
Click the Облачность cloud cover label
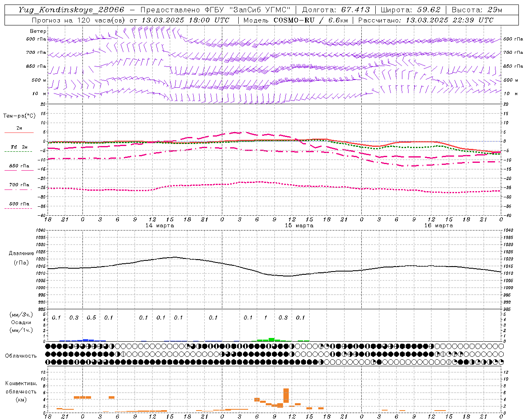21,356
